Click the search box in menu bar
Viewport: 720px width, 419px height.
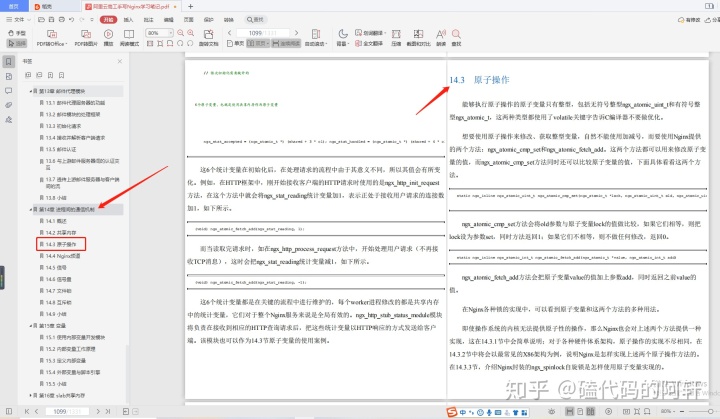[x=255, y=20]
